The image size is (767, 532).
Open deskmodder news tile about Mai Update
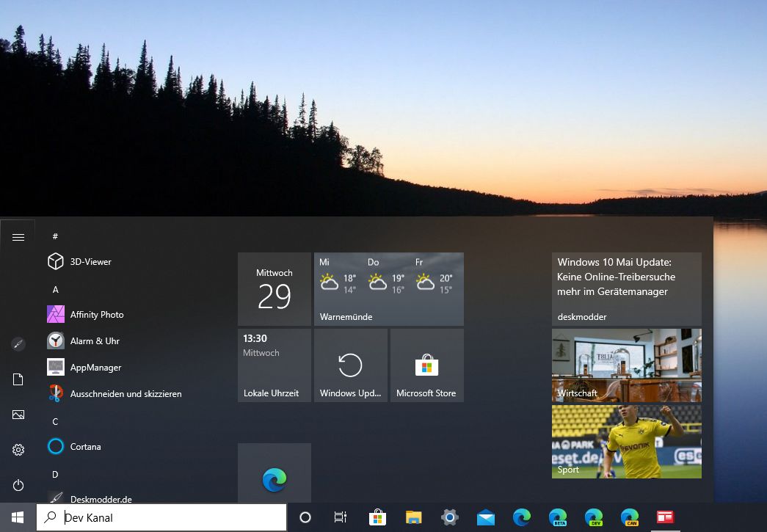pos(627,289)
